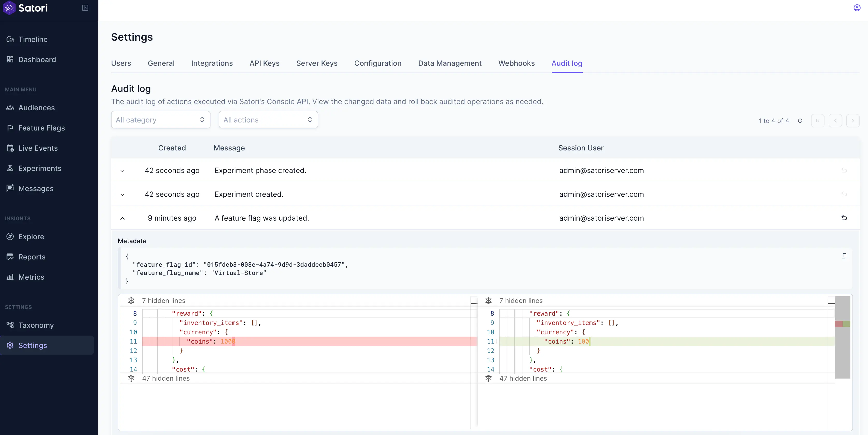Screen dimensions: 868x435
Task: Open the All actions dropdown
Action: 268,120
